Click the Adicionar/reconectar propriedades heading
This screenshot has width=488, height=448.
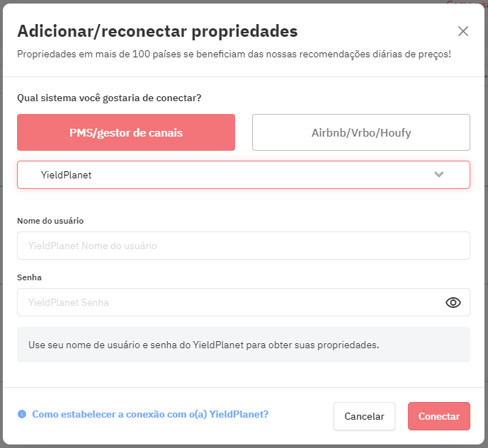[157, 31]
